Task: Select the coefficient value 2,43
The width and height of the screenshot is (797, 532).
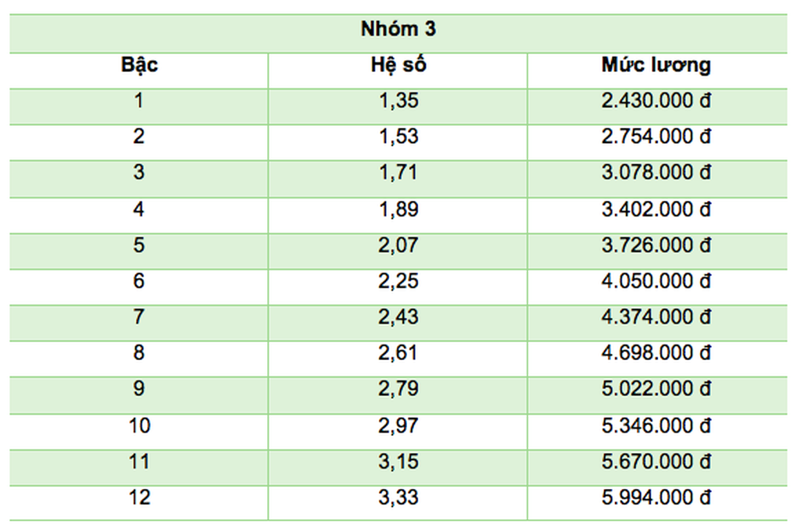Action: click(x=398, y=317)
